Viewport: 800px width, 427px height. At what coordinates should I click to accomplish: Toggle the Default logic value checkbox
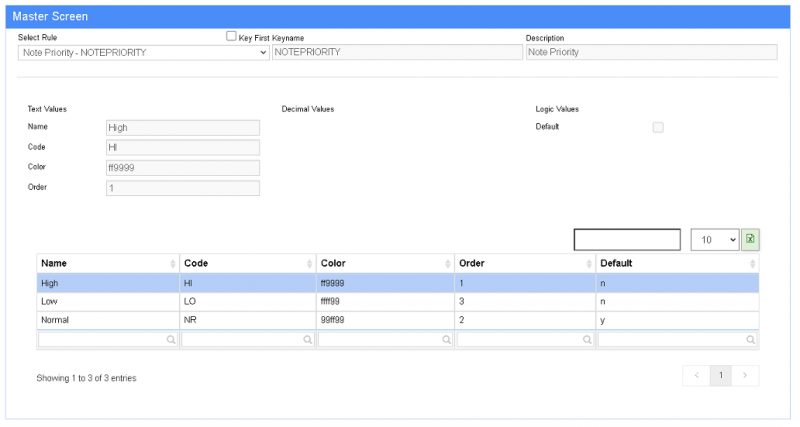click(658, 127)
